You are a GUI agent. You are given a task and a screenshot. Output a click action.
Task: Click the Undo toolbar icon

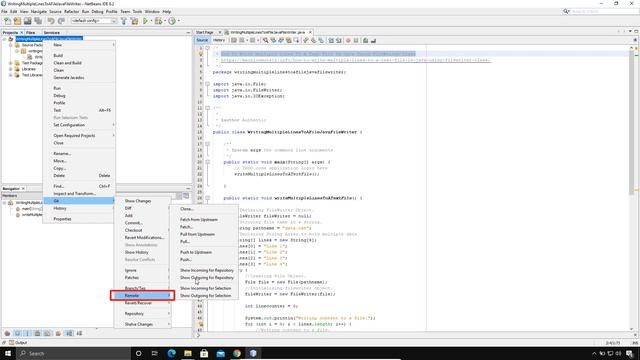click(x=51, y=21)
